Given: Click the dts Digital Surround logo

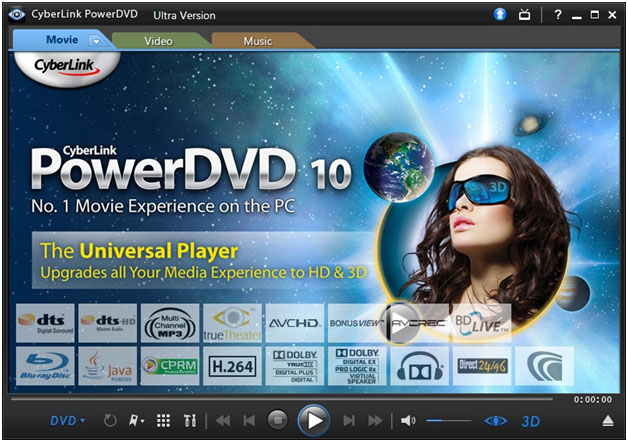Looking at the screenshot, I should click(45, 323).
